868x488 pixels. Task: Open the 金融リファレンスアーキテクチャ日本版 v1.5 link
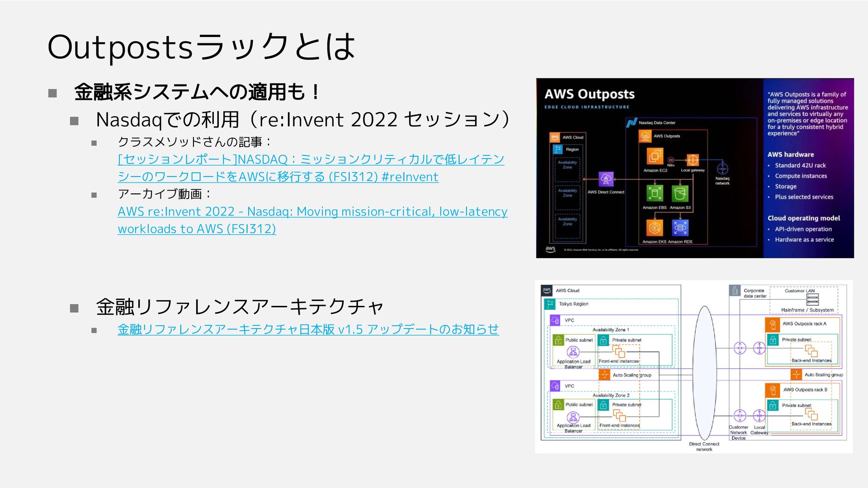(308, 329)
